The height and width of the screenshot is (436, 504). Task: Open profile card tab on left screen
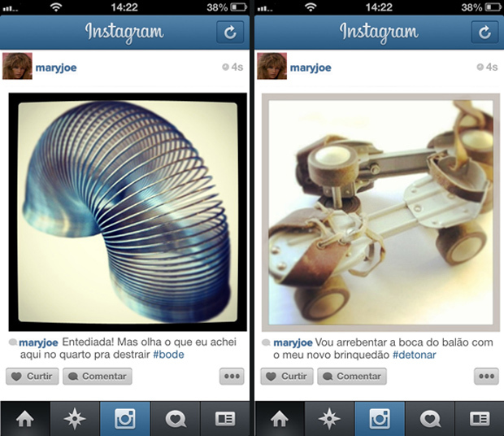(225, 419)
